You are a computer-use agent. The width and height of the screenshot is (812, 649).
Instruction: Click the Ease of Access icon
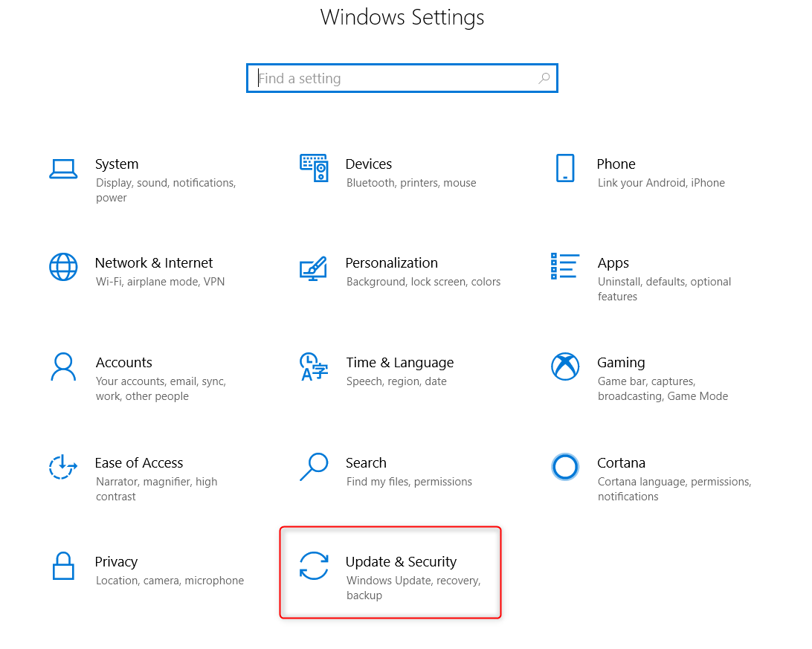(x=63, y=467)
